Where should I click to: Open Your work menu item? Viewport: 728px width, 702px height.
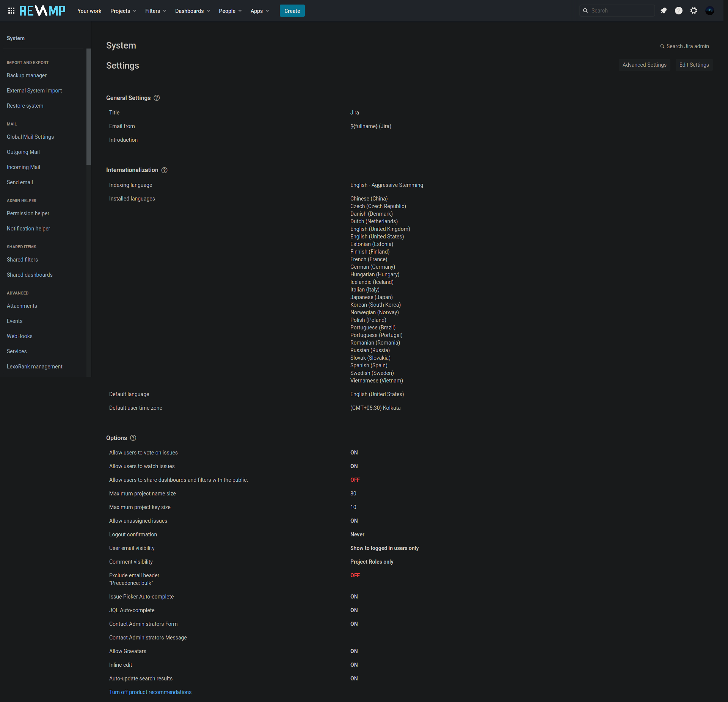[x=89, y=11]
